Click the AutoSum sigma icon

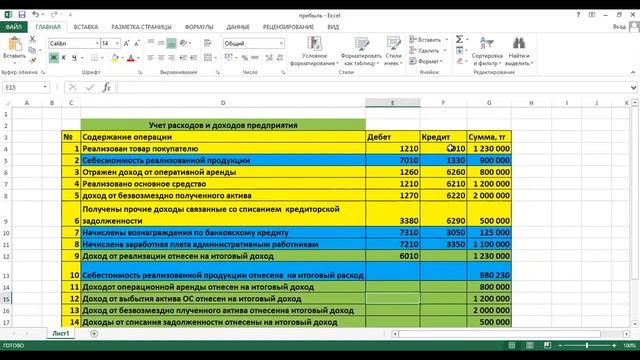(x=460, y=39)
